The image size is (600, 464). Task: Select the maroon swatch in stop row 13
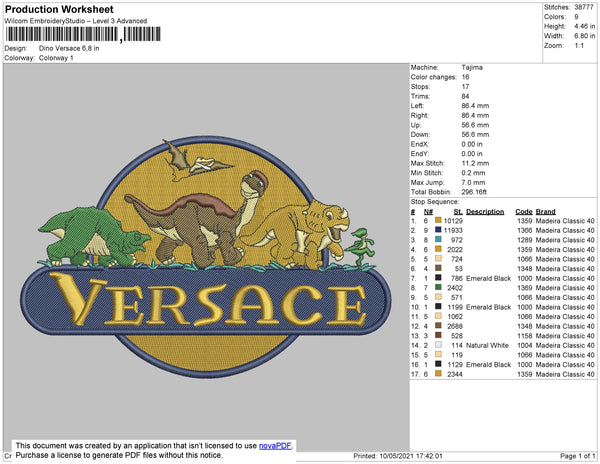438,335
